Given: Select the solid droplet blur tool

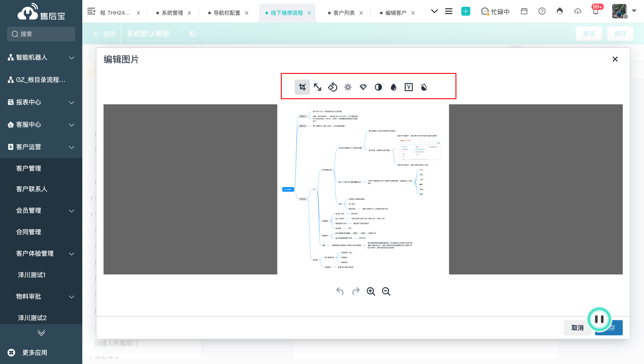Looking at the screenshot, I should coord(394,87).
